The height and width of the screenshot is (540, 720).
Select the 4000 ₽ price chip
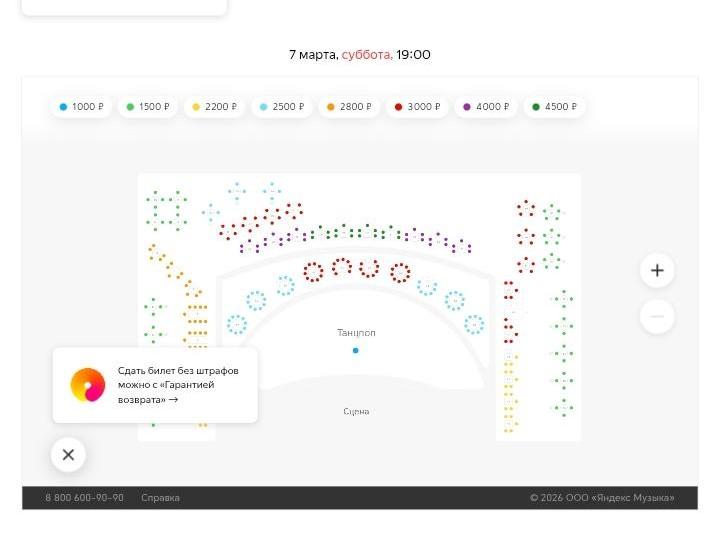pyautogui.click(x=485, y=107)
